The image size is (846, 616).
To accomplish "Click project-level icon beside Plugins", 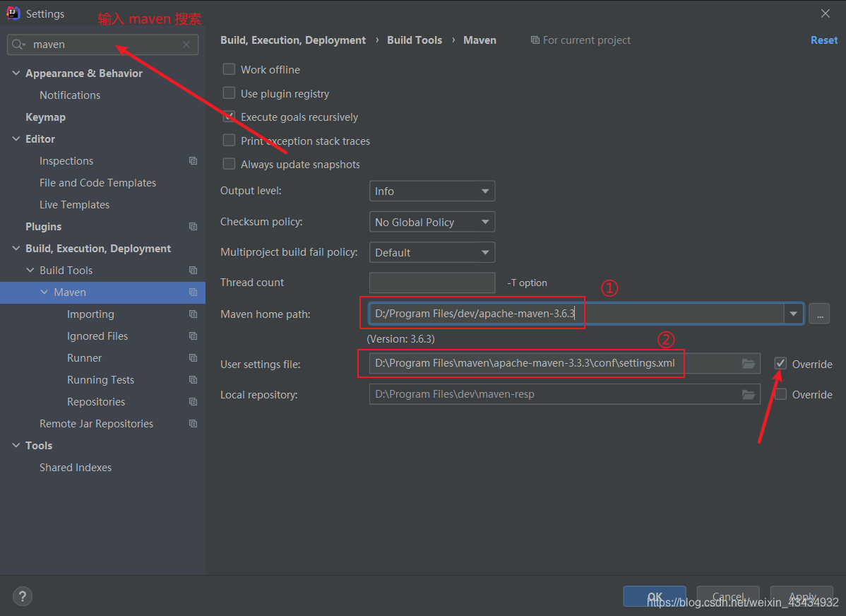I will [193, 227].
